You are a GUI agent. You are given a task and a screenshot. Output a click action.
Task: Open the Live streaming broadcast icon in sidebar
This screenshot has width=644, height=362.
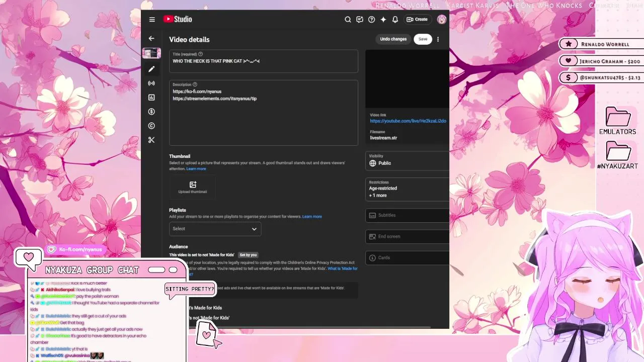click(151, 83)
